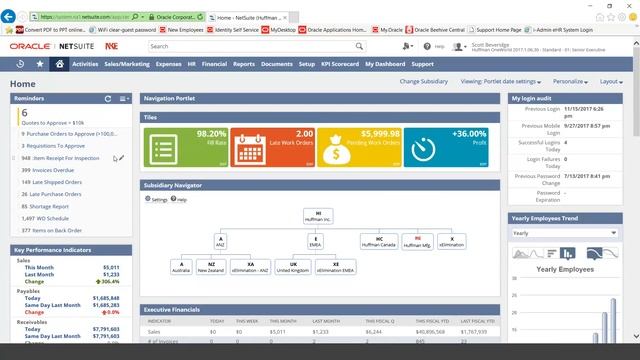Open the Shortcuts star icon
640x360 pixels.
click(x=40, y=64)
